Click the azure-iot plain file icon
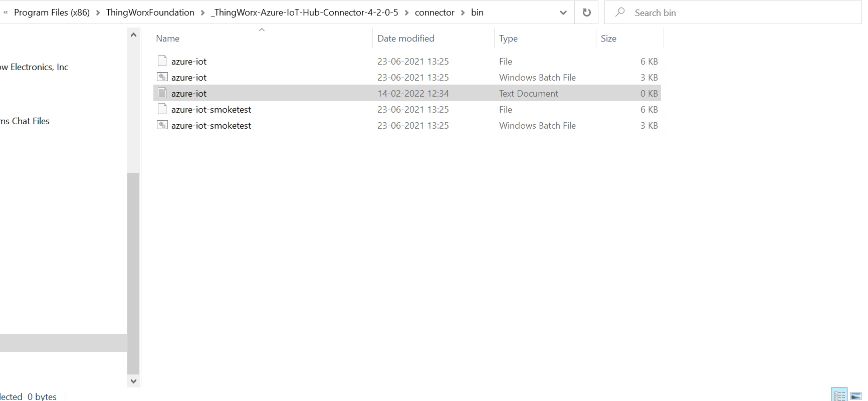This screenshot has width=868, height=401. point(162,61)
